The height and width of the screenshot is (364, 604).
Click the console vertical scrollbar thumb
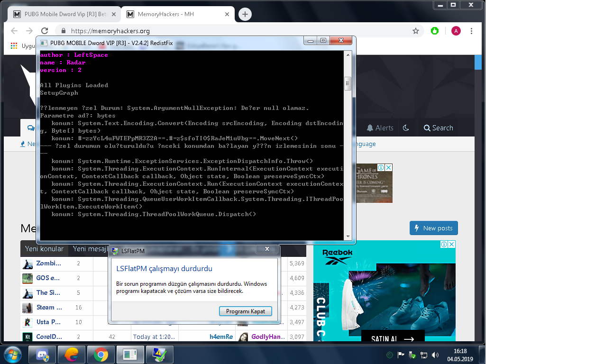(x=348, y=83)
